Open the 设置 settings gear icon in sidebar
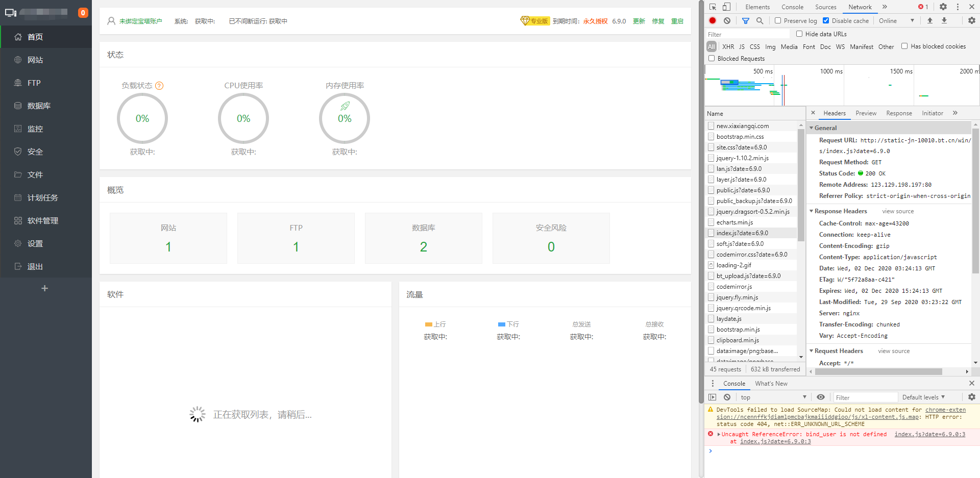The image size is (980, 478). point(18,243)
